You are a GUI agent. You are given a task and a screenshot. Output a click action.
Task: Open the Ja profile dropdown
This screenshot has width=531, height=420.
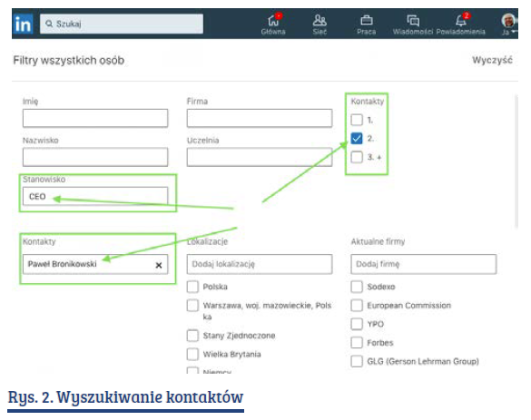click(508, 24)
